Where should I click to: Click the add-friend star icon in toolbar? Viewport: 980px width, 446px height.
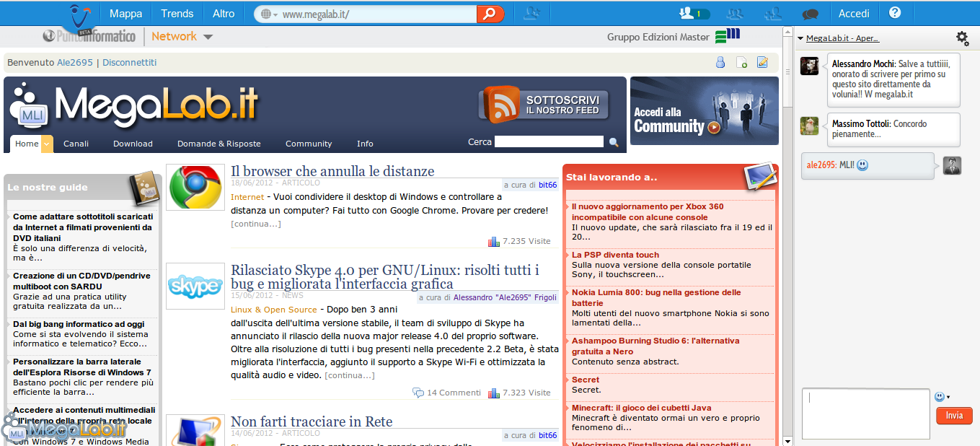tap(532, 13)
